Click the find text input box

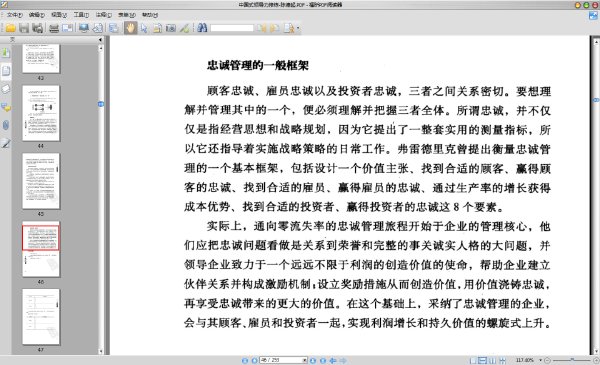(x=232, y=28)
